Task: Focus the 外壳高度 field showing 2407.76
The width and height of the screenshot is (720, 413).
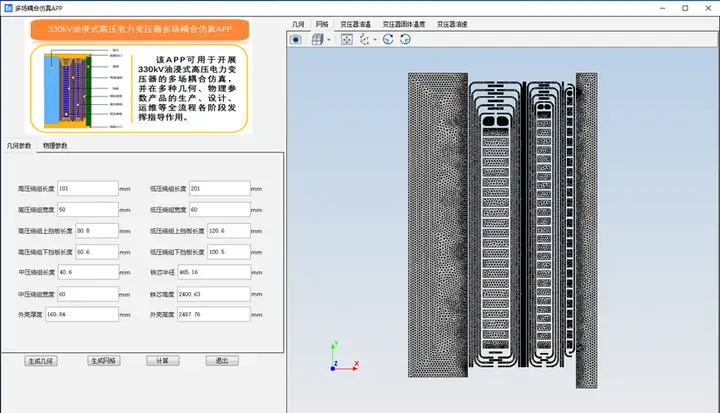Action: click(x=214, y=314)
